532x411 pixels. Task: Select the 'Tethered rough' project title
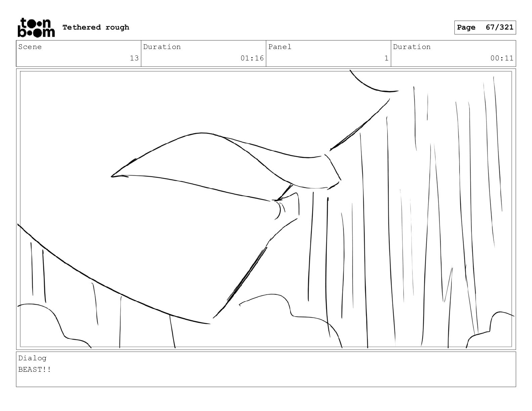(96, 27)
